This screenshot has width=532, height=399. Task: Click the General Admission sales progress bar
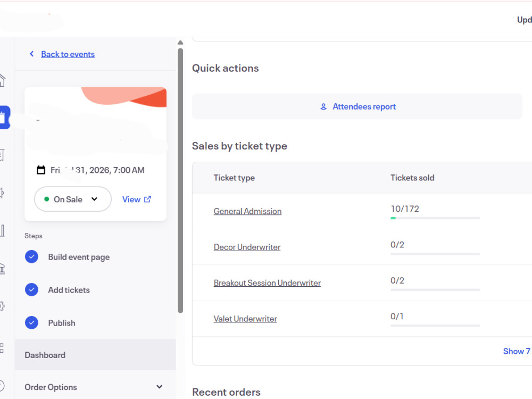[x=435, y=218]
